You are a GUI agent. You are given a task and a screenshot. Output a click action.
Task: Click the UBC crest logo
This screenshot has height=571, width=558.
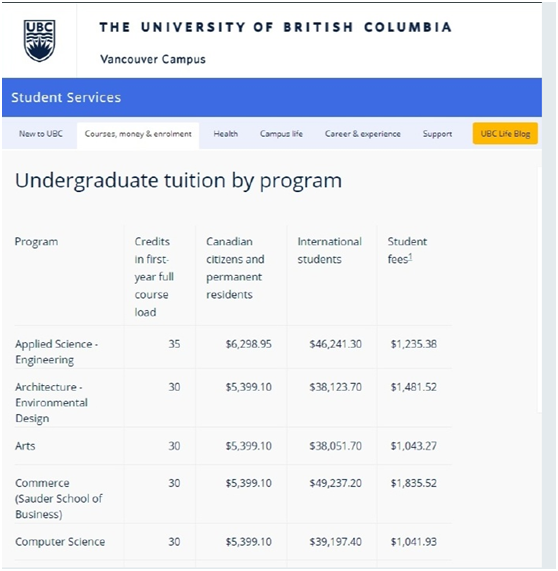tap(39, 40)
